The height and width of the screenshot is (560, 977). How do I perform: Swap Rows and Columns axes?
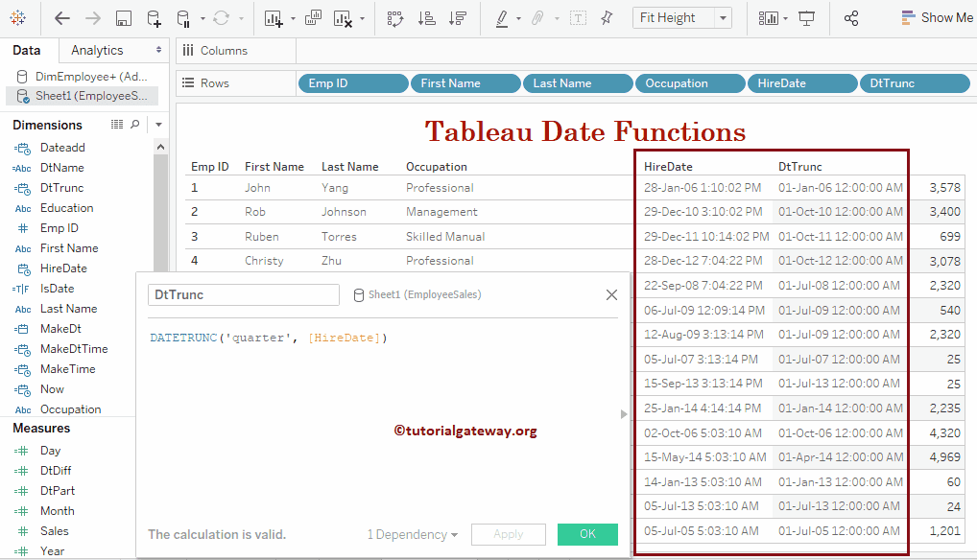pos(394,16)
